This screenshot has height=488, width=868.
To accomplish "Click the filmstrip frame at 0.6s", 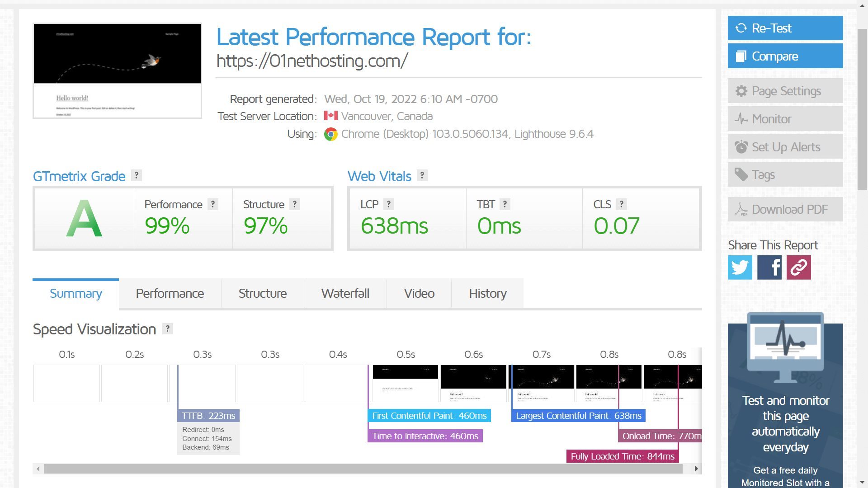I will tap(473, 383).
